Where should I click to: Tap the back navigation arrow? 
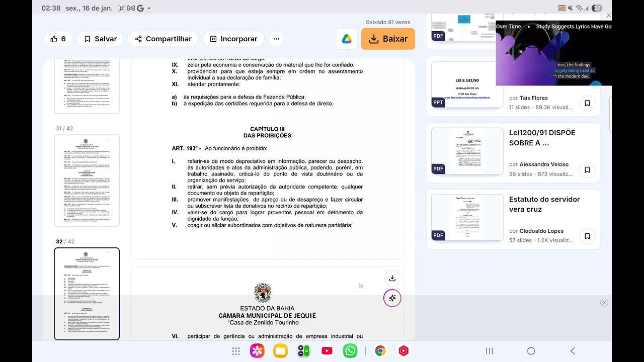point(573,351)
